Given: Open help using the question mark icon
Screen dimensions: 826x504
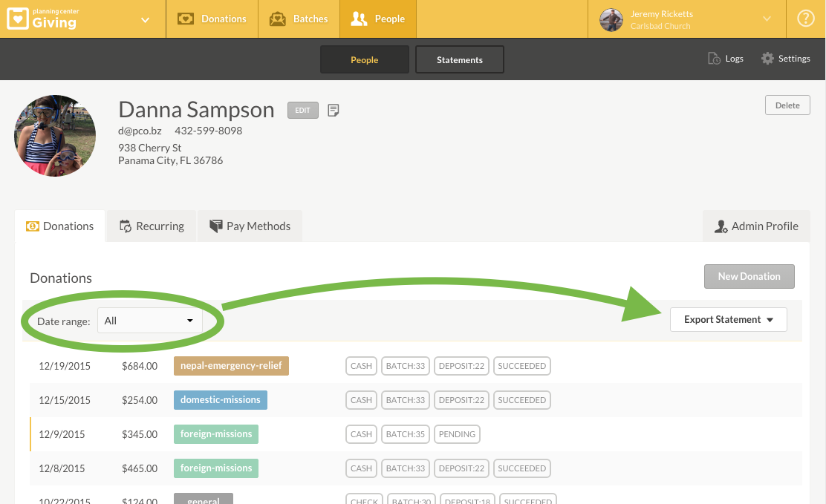Looking at the screenshot, I should pyautogui.click(x=806, y=19).
